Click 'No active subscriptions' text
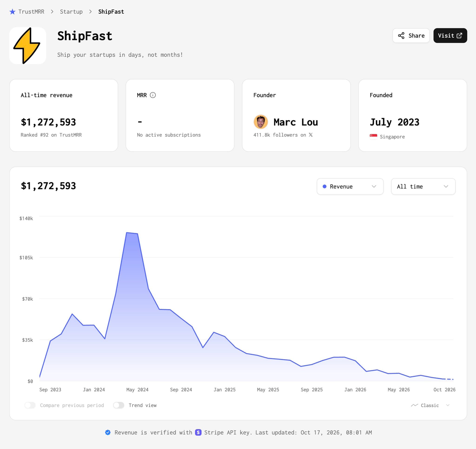Viewport: 476px width, 449px height. (169, 135)
